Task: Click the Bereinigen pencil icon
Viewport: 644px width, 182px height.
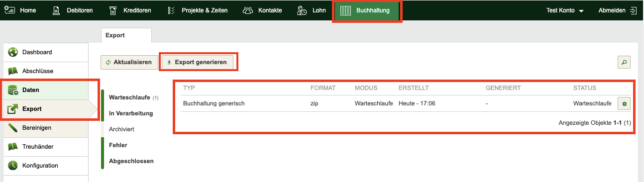Action: 13,128
